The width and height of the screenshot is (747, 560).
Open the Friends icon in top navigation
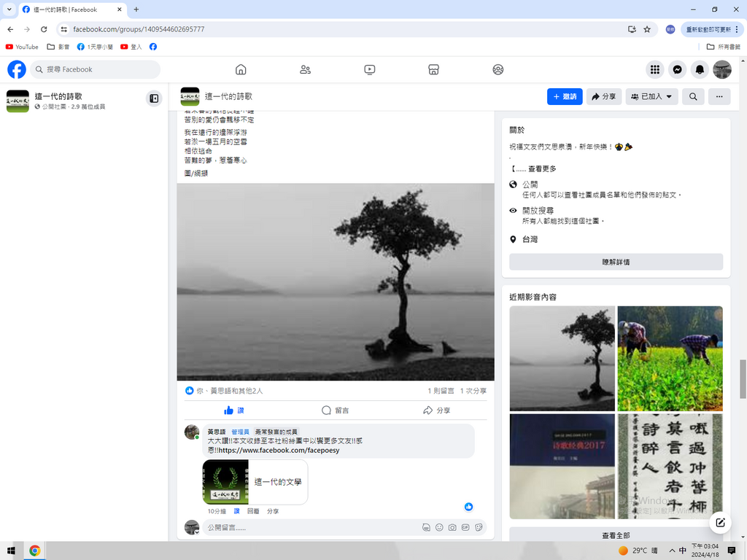coord(305,69)
